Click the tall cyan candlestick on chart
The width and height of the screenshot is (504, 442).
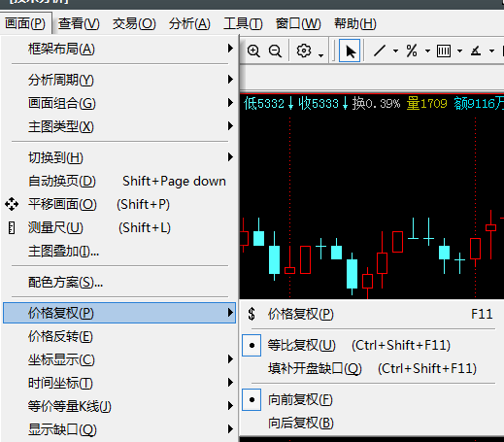point(274,259)
